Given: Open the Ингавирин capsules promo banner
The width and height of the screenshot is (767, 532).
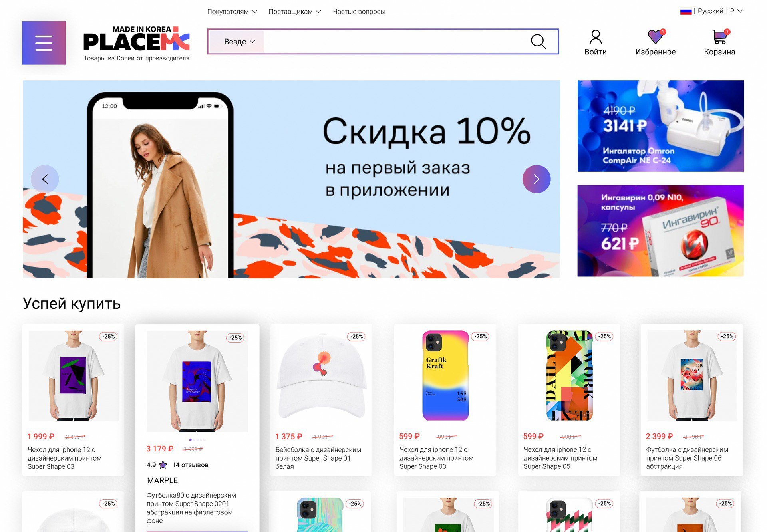Looking at the screenshot, I should pyautogui.click(x=660, y=230).
